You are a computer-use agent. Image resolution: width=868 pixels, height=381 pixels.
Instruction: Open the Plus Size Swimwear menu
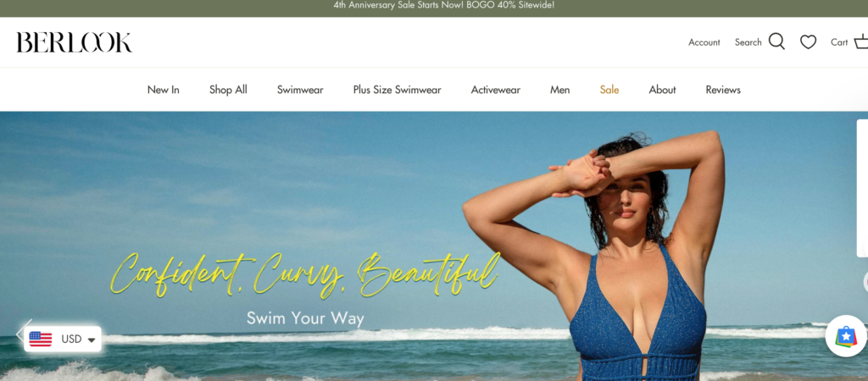[397, 90]
